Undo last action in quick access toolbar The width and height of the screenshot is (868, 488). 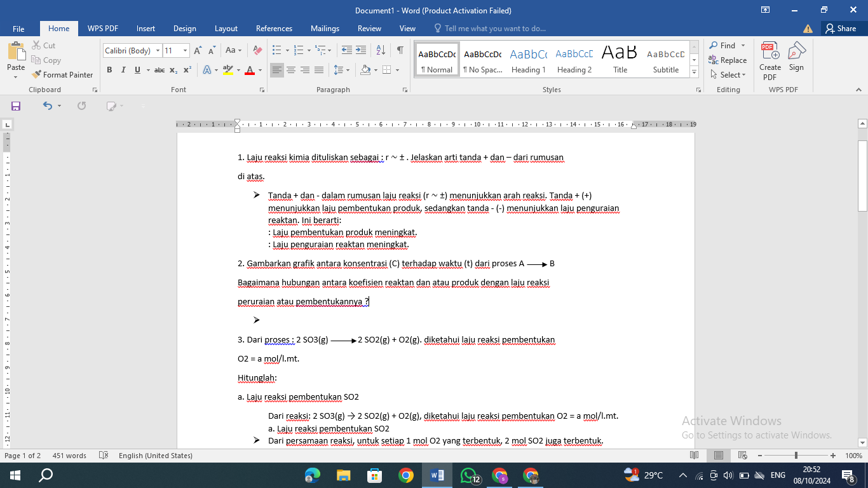[x=48, y=105]
